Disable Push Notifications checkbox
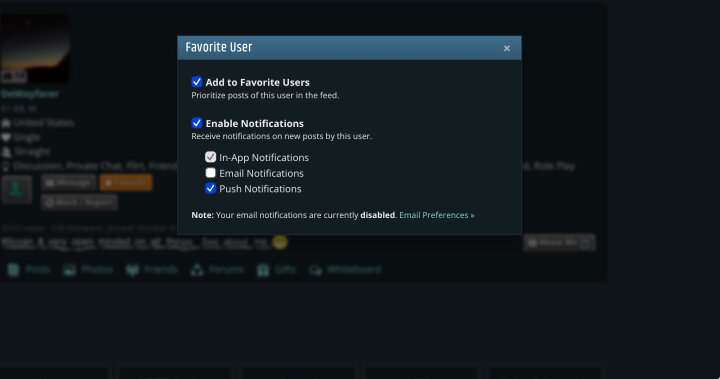Image resolution: width=720 pixels, height=379 pixels. tap(210, 188)
